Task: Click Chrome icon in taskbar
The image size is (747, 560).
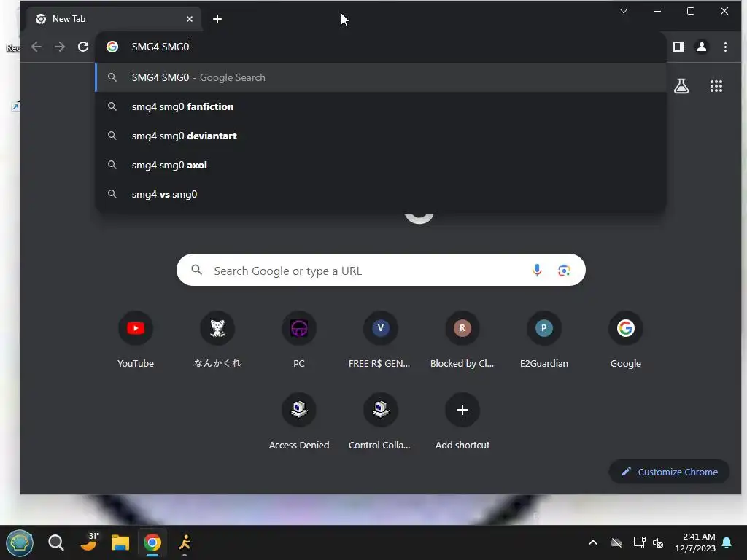Action: [x=152, y=542]
